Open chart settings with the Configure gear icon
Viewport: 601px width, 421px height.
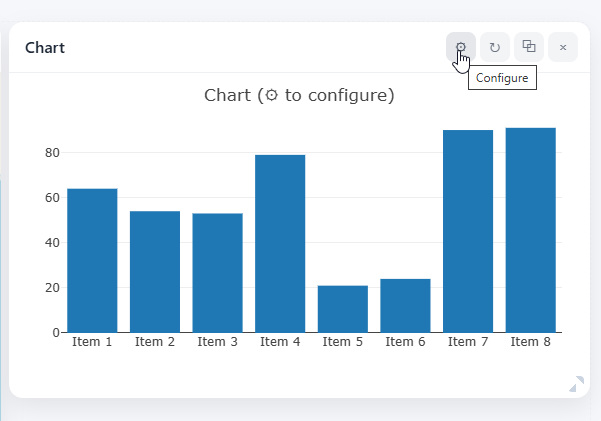(x=461, y=47)
